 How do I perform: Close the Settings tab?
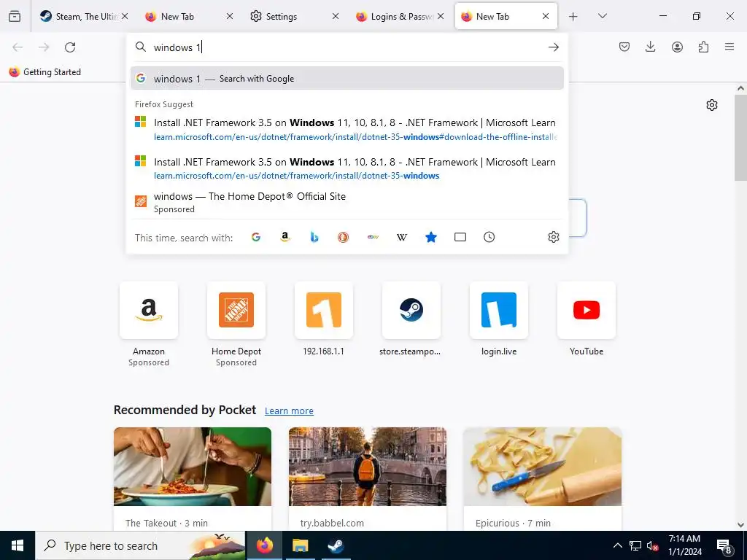point(336,16)
